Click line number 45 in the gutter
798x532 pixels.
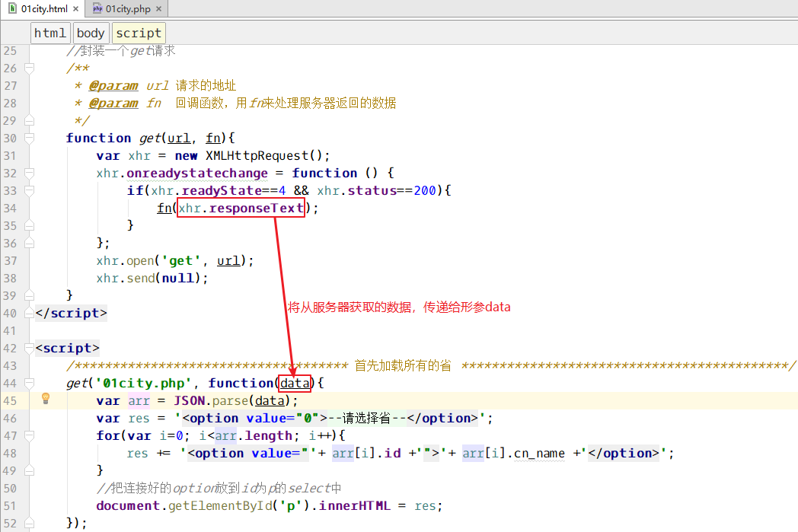[x=10, y=401]
